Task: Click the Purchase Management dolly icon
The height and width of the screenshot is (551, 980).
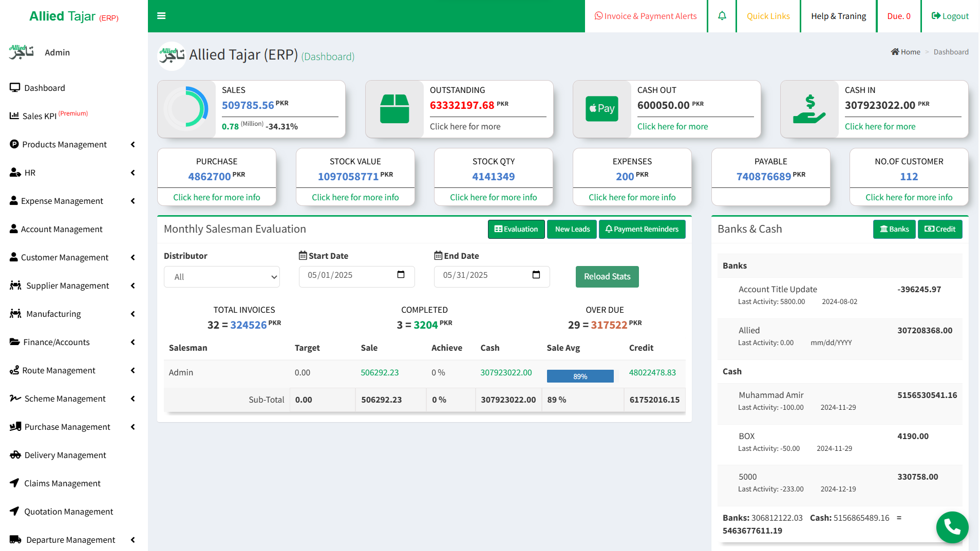Action: 15,427
